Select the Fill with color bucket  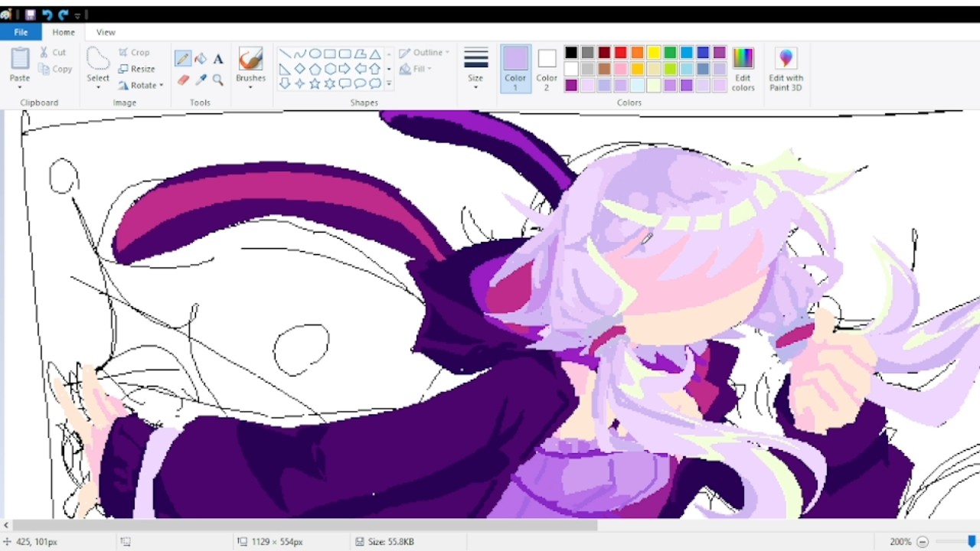tap(201, 59)
